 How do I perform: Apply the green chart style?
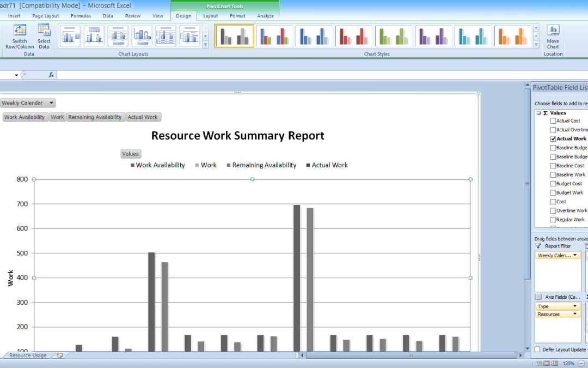coord(393,36)
